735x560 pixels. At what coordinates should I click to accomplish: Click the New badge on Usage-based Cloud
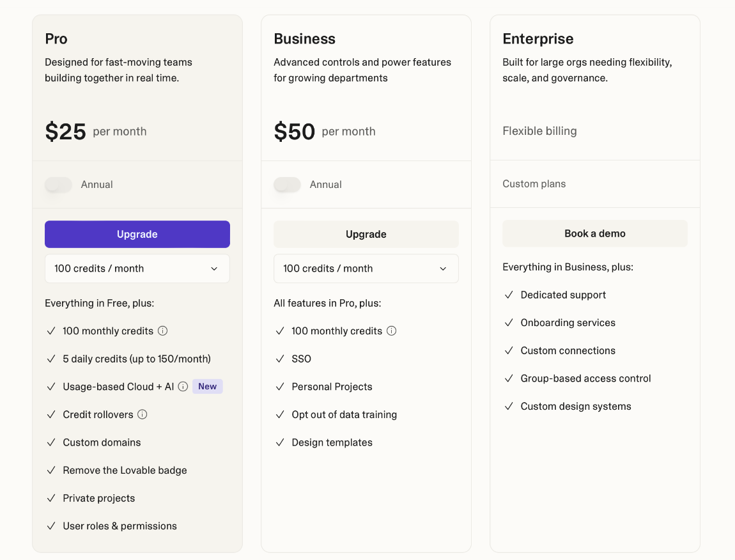coord(207,387)
